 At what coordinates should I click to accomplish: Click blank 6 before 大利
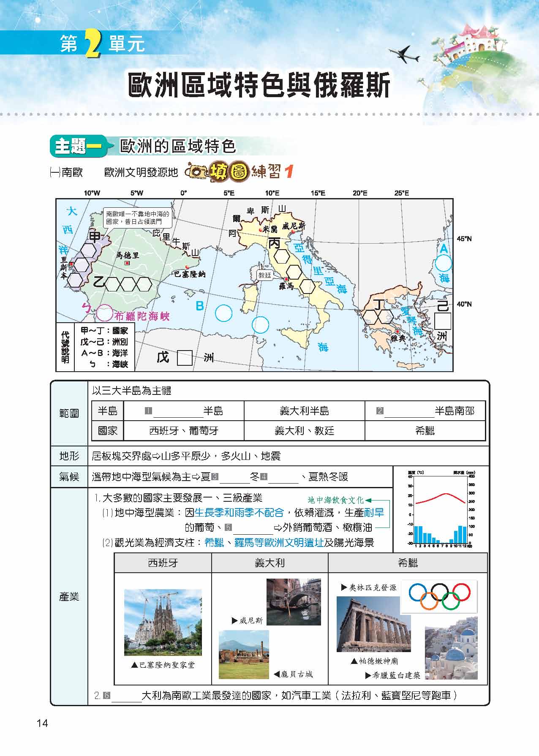coord(126,696)
